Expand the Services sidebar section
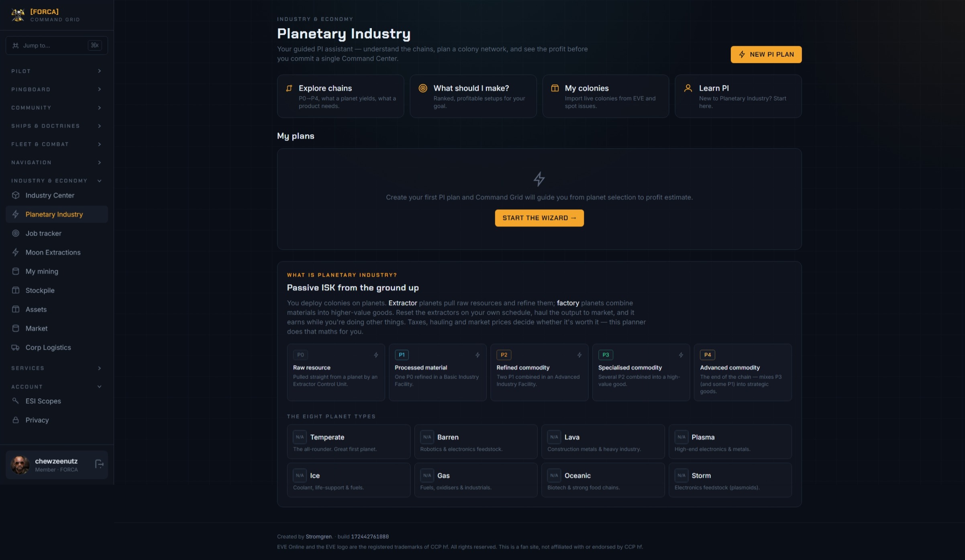The width and height of the screenshot is (965, 560). (x=57, y=368)
